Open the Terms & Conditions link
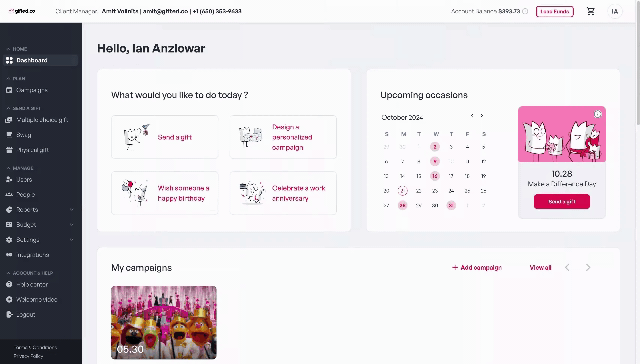The image size is (640, 364). pyautogui.click(x=36, y=348)
